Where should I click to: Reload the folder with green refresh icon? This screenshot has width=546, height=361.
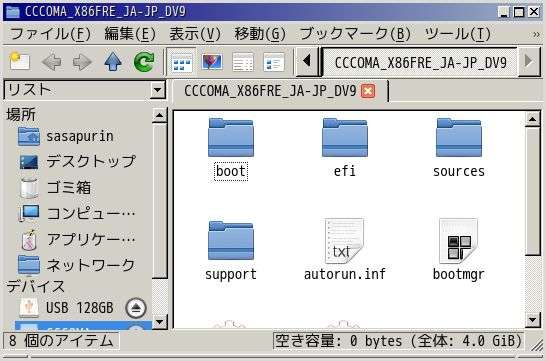coord(144,62)
